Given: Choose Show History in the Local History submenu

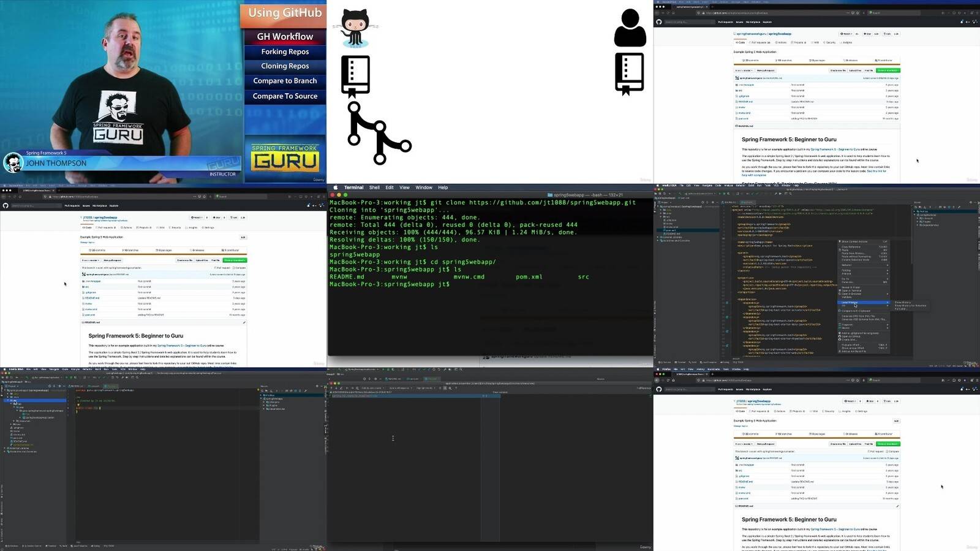Looking at the screenshot, I should tap(903, 302).
